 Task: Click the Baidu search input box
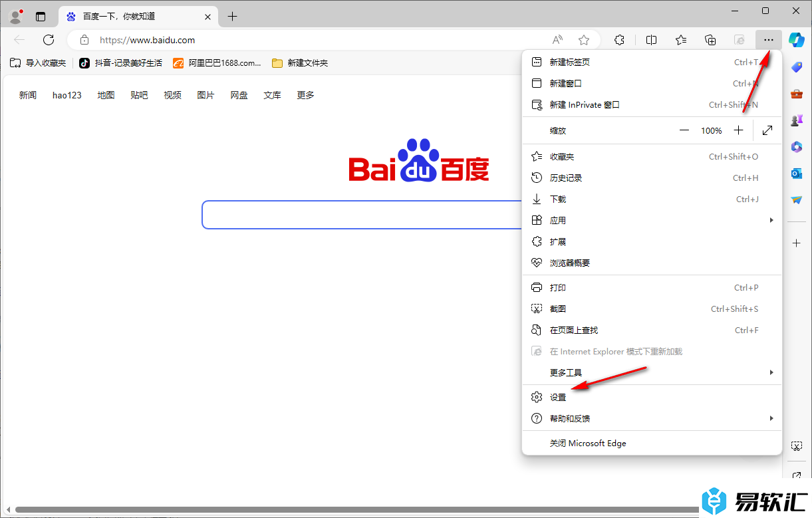click(362, 215)
